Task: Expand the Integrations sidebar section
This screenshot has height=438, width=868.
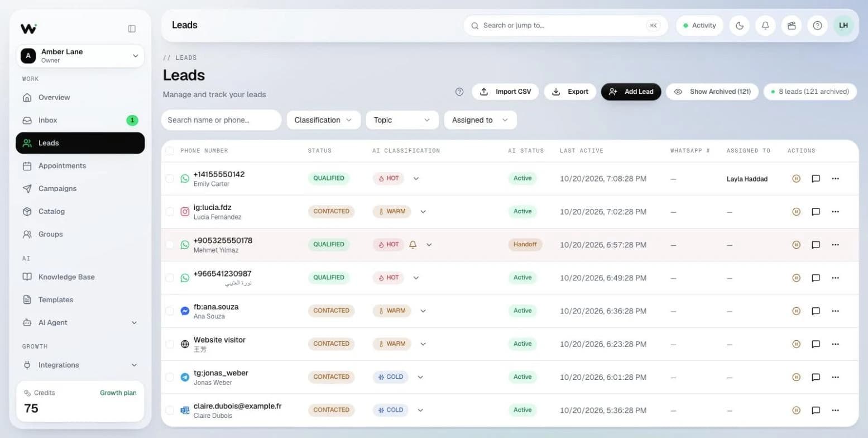Action: click(80, 365)
